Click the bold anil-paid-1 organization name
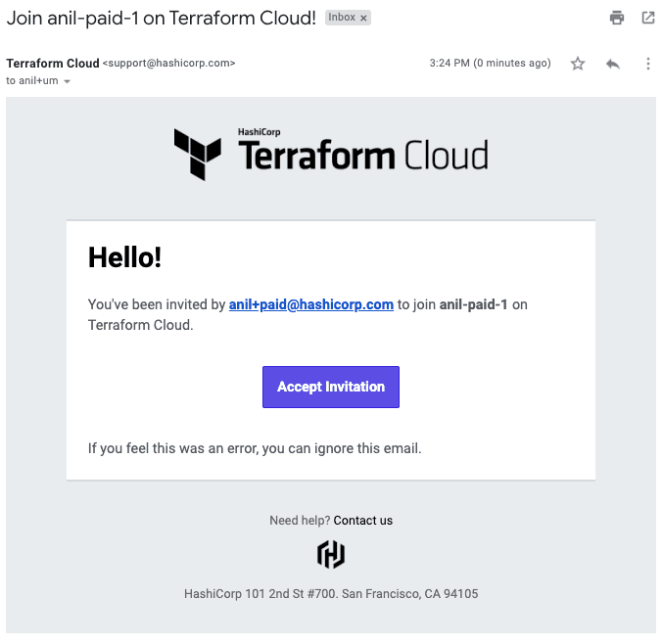The image size is (663, 644). (x=473, y=304)
